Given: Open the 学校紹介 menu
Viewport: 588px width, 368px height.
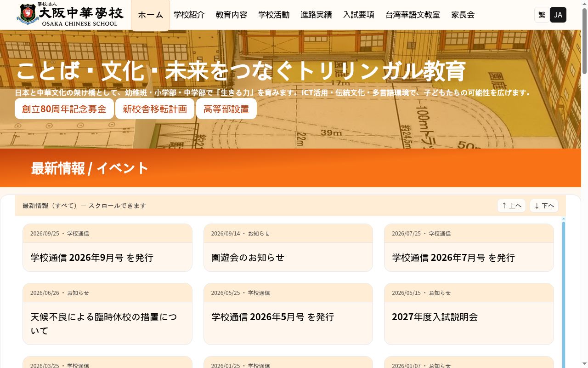Looking at the screenshot, I should tap(189, 15).
